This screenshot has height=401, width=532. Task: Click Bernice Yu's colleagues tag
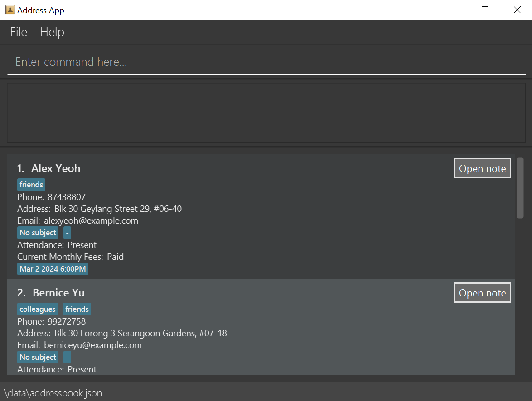pos(38,309)
